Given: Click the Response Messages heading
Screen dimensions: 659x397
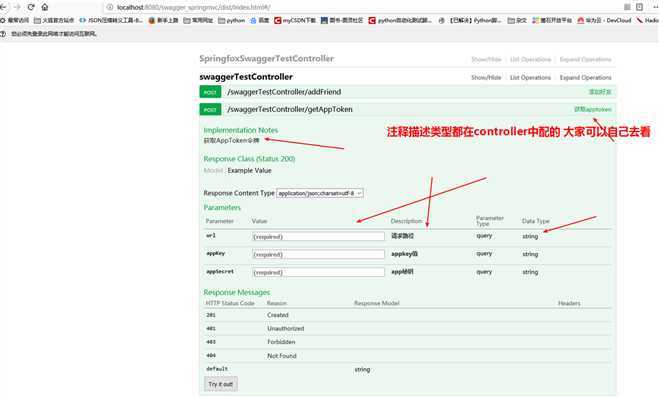Looking at the screenshot, I should click(237, 292).
